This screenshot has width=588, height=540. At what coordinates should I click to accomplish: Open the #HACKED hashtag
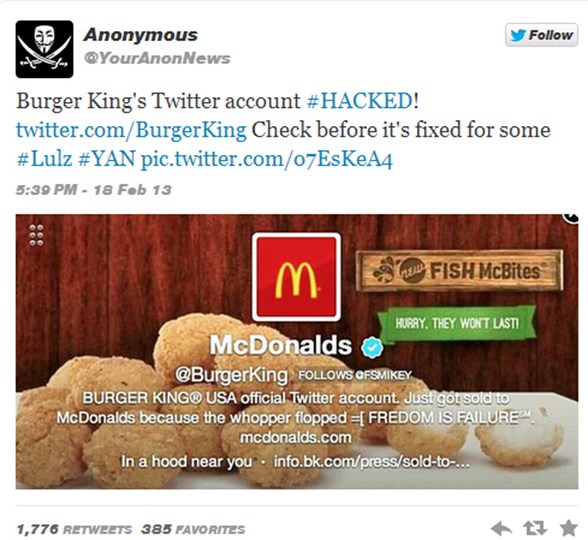tap(359, 101)
